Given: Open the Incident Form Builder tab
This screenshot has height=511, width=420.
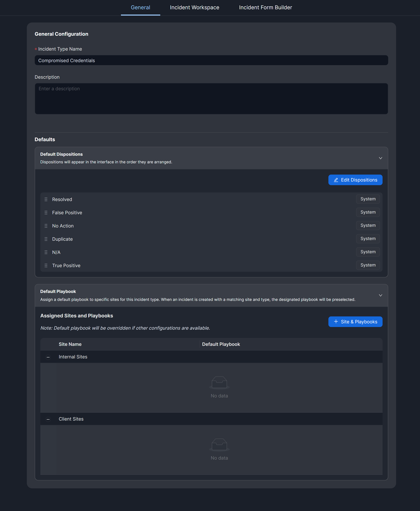Looking at the screenshot, I should tap(265, 7).
